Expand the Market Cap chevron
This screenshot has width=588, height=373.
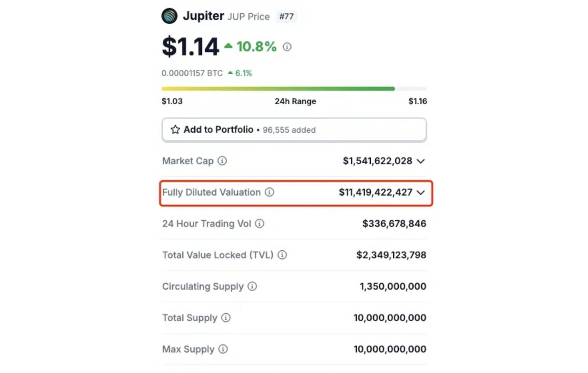[x=421, y=161]
